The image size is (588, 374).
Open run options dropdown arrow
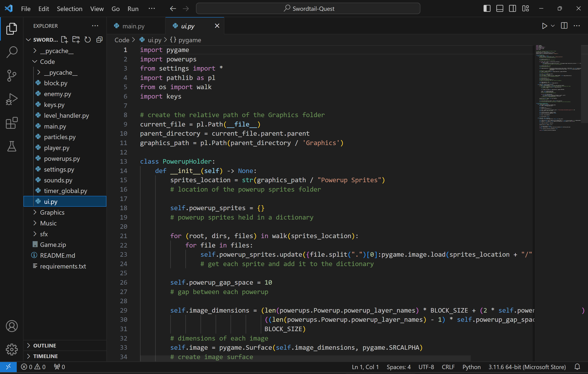pyautogui.click(x=553, y=26)
